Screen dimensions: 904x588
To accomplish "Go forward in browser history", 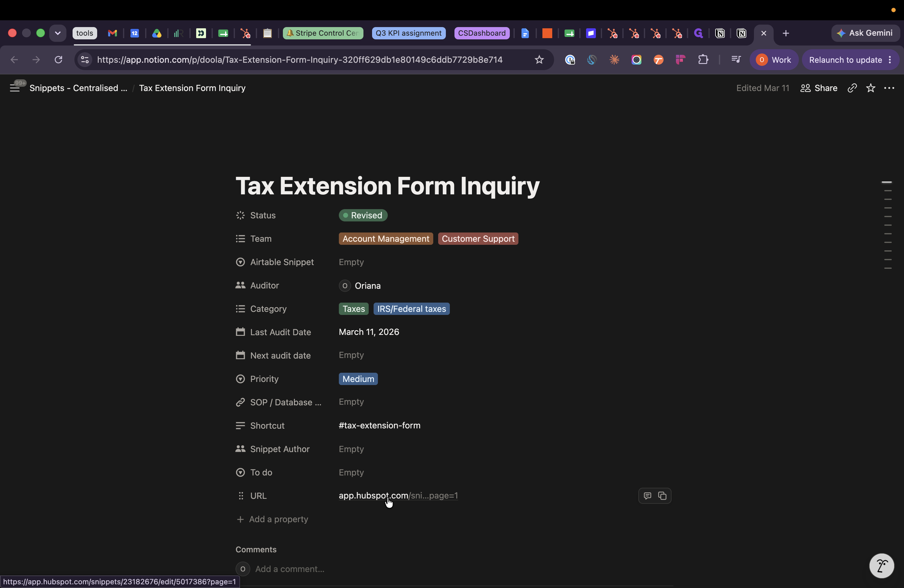I will click(x=36, y=60).
